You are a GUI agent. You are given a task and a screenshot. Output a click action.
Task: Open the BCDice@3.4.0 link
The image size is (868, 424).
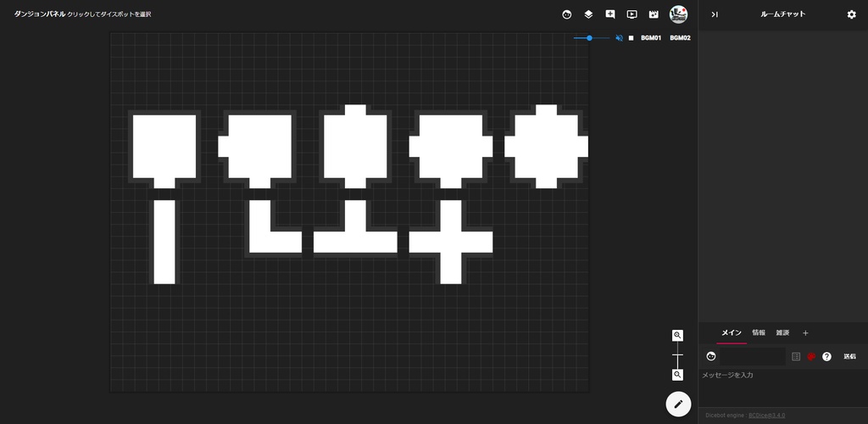766,416
